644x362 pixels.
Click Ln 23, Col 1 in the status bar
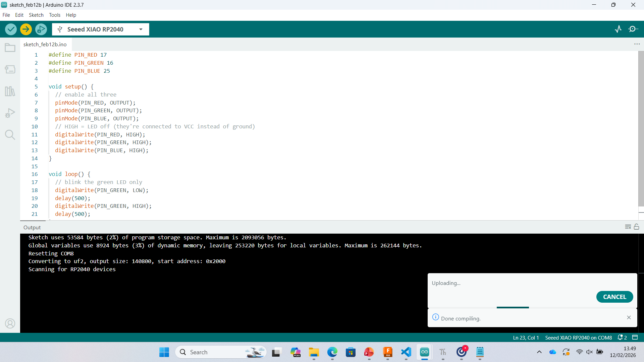(526, 338)
